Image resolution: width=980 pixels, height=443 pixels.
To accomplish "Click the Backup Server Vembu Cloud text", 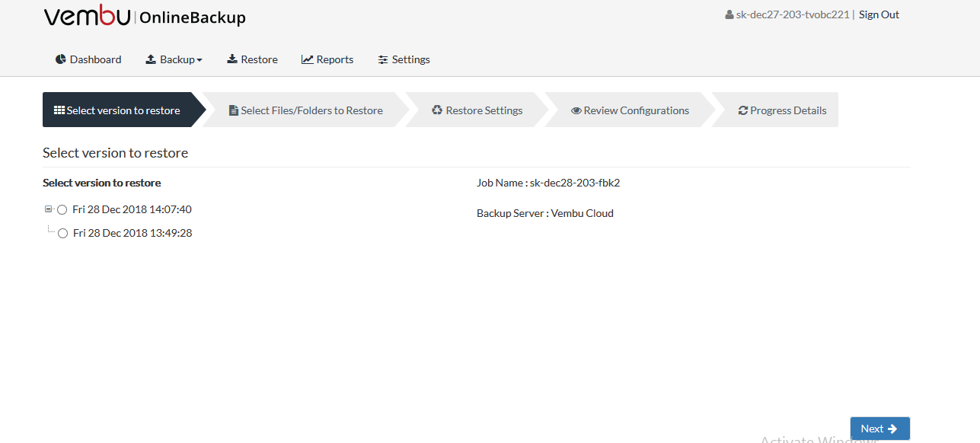I will pyautogui.click(x=545, y=213).
